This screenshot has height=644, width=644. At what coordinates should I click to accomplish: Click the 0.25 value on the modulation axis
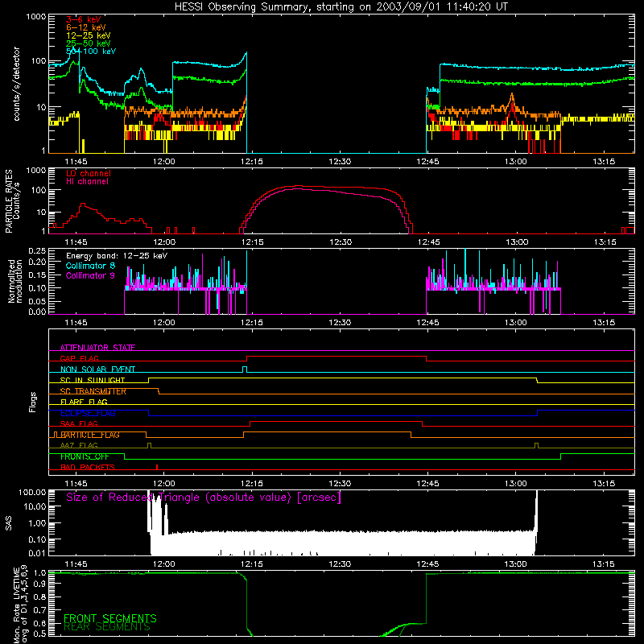37,251
